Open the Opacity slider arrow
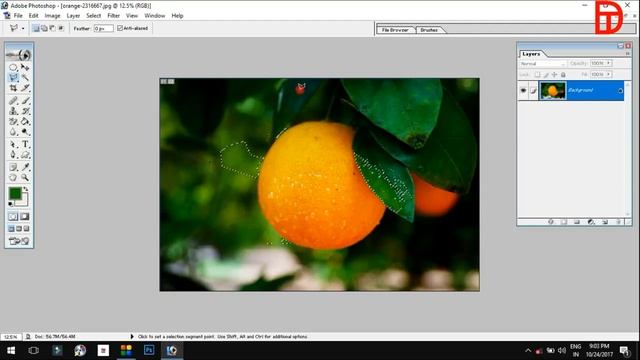The image size is (640, 360). [x=609, y=63]
